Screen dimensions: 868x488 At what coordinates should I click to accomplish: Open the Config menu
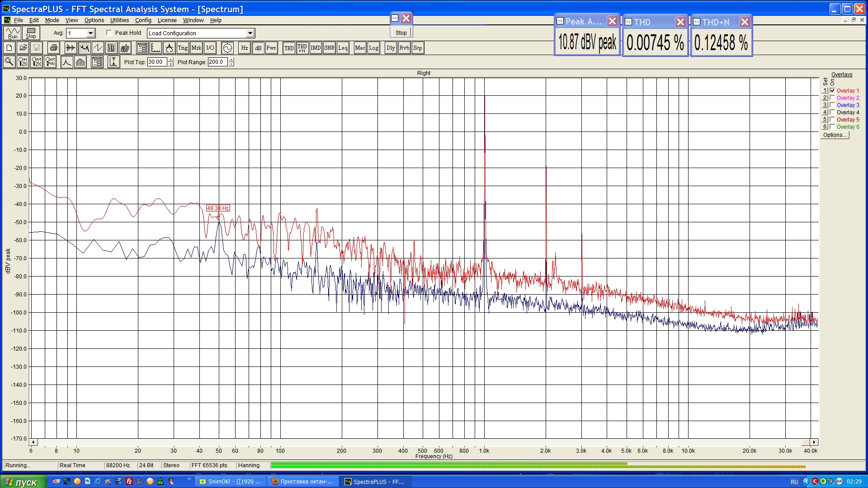click(x=143, y=20)
